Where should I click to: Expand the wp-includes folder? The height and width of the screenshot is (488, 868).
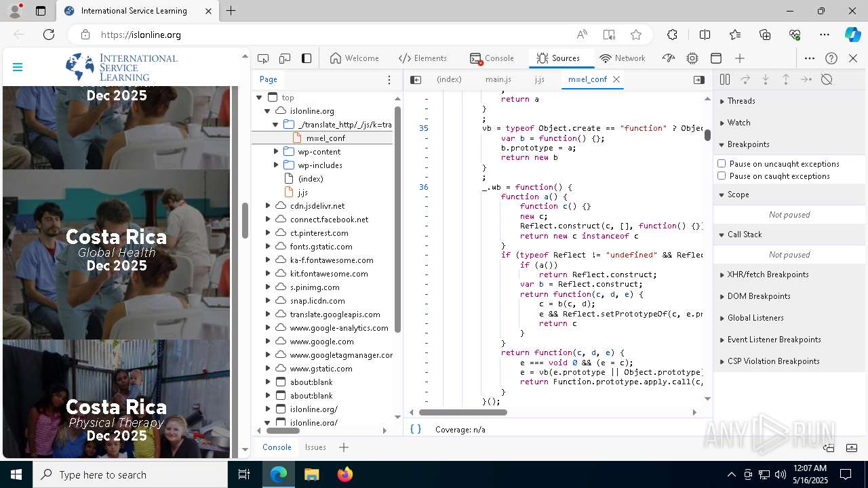point(276,165)
